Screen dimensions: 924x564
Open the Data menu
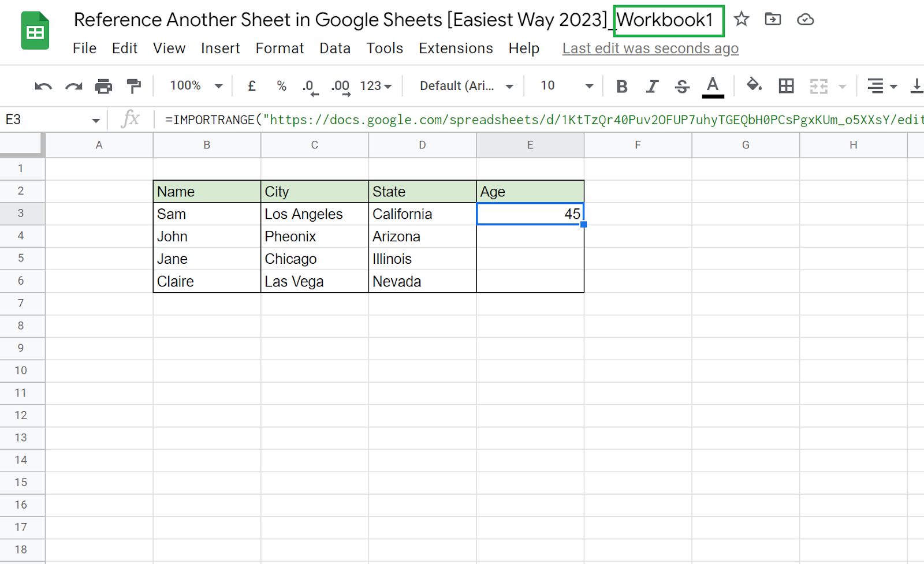tap(336, 48)
